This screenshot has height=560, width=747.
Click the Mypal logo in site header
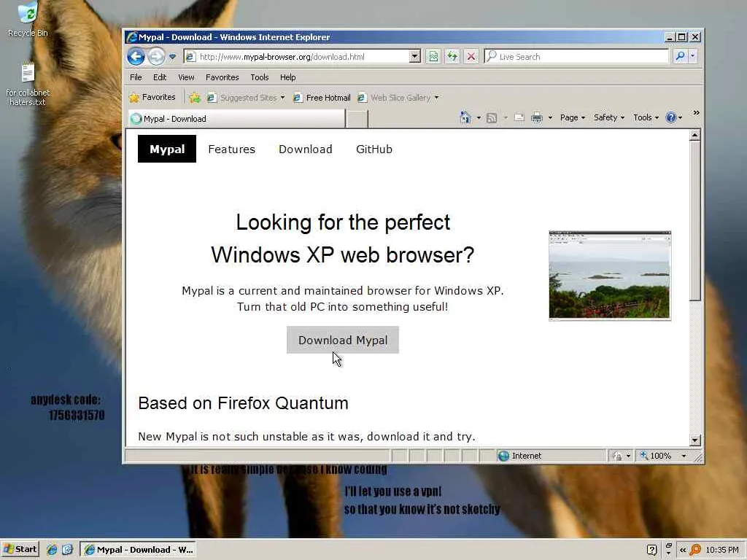[x=167, y=149]
